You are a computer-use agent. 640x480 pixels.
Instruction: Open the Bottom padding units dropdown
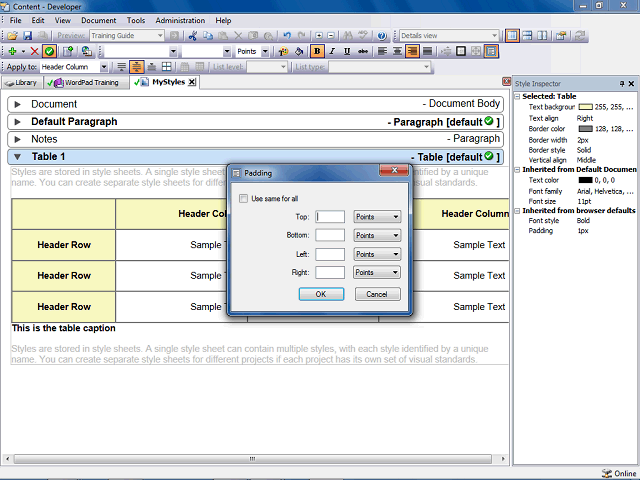coord(377,236)
